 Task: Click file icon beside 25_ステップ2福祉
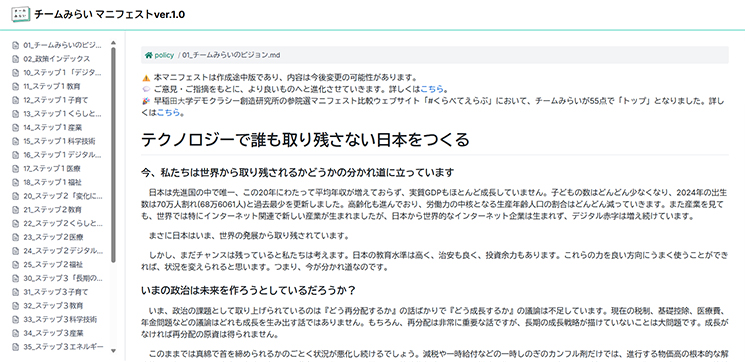click(15, 265)
